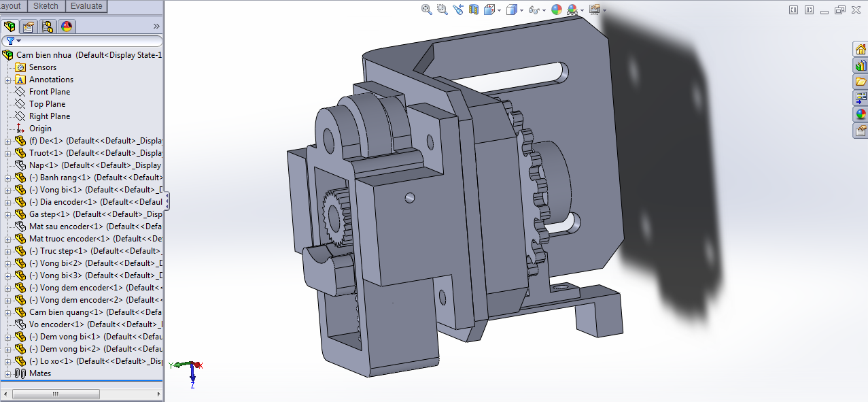The height and width of the screenshot is (402, 868).
Task: Click the filter funnel above the feature tree
Action: tap(11, 41)
